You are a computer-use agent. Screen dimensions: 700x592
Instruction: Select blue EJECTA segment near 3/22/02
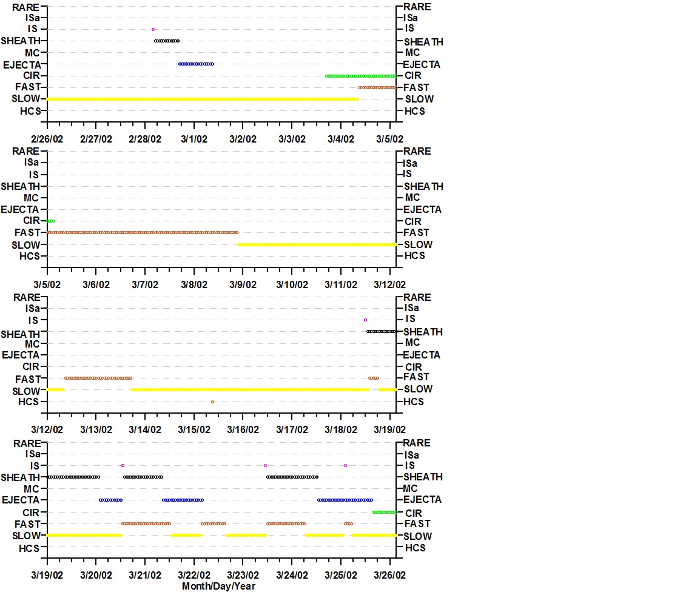click(183, 500)
